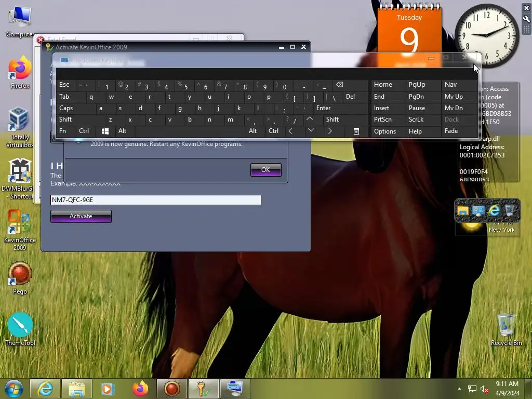Show hidden tray icons arrow
532x399 pixels.
[x=459, y=389]
